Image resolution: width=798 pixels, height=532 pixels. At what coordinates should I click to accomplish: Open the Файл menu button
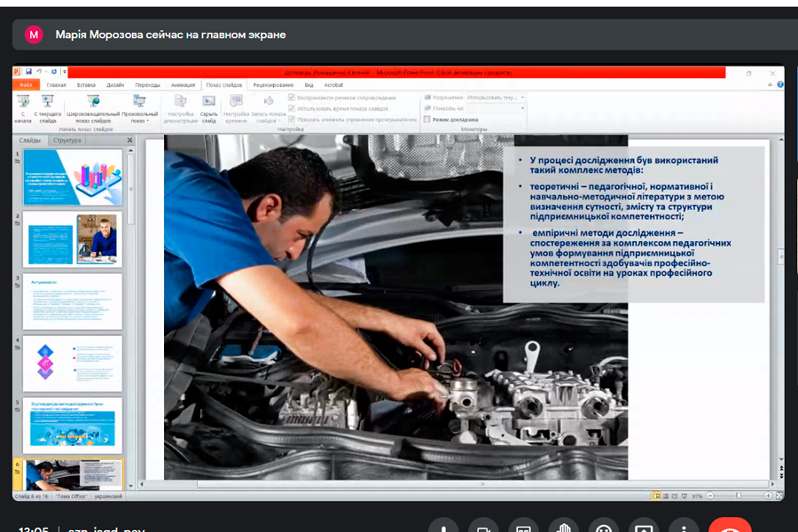click(26, 85)
